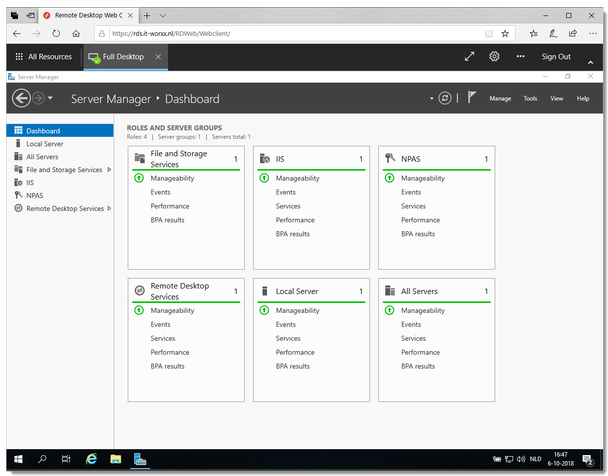Open Performance in Remote Desktop Services tile
Viewport: 608px width, 476px height.
point(170,352)
